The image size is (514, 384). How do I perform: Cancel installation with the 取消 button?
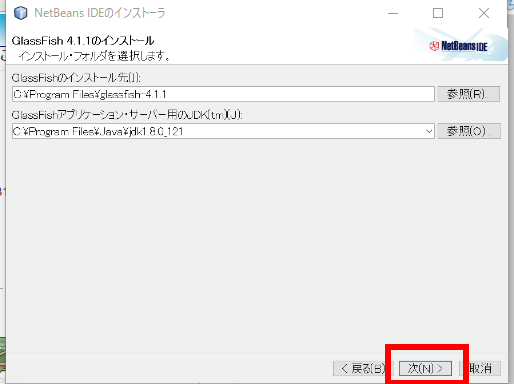point(480,368)
